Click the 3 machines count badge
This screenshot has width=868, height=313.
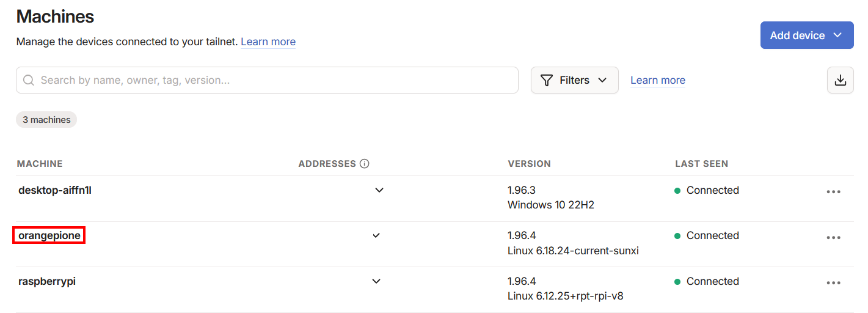pos(46,120)
